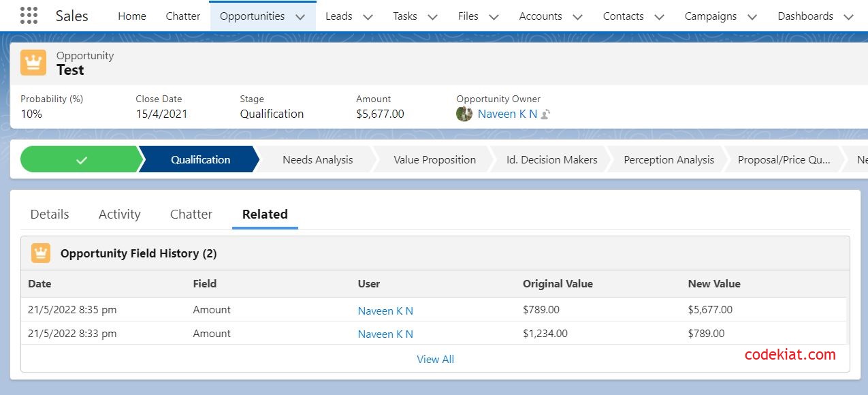Viewport: 868px width, 395px height.
Task: Open the App Launcher grid icon
Action: [x=29, y=16]
